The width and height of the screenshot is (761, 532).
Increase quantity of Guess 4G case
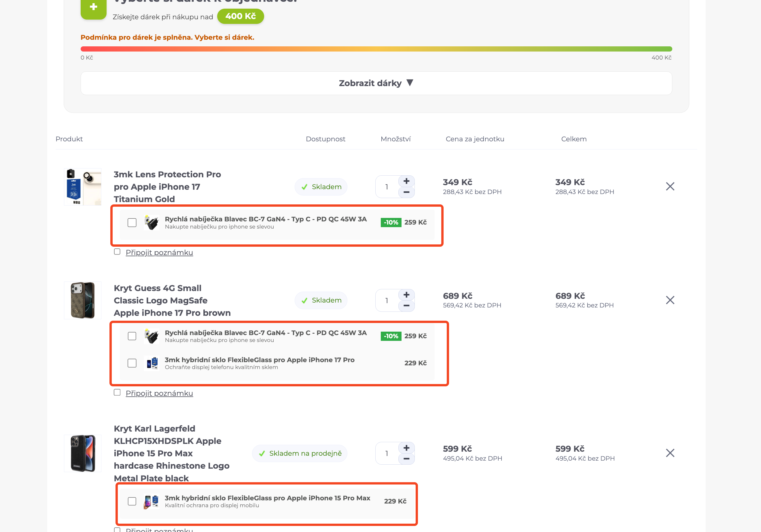tap(406, 294)
